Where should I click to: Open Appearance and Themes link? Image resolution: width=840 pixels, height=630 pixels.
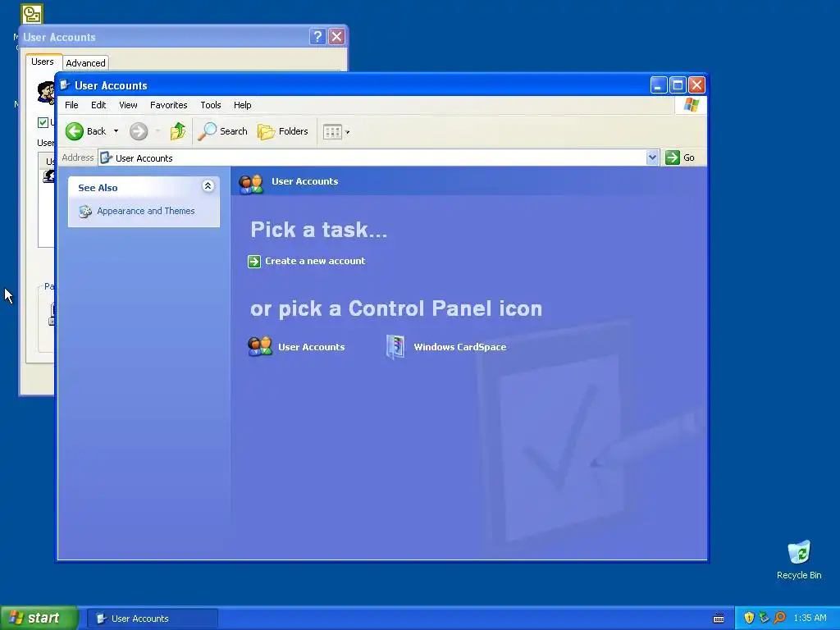[146, 211]
